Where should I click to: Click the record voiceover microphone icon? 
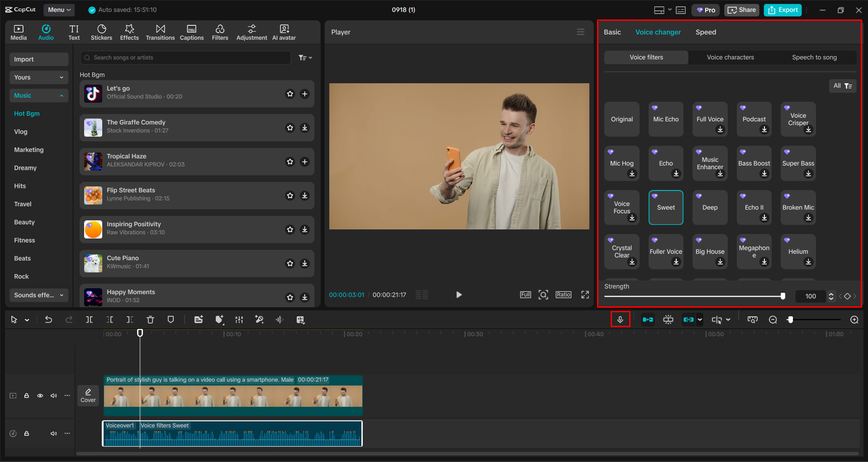620,319
